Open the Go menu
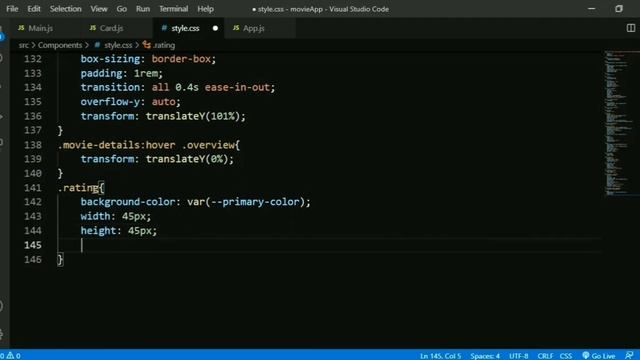Screen dimensions: 640x360 click(122, 9)
